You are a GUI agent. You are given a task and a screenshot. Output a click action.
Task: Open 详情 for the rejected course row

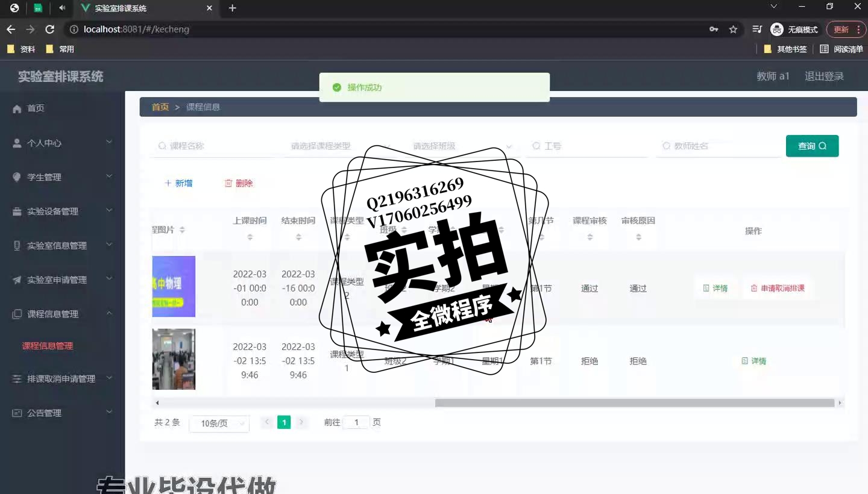pos(754,361)
